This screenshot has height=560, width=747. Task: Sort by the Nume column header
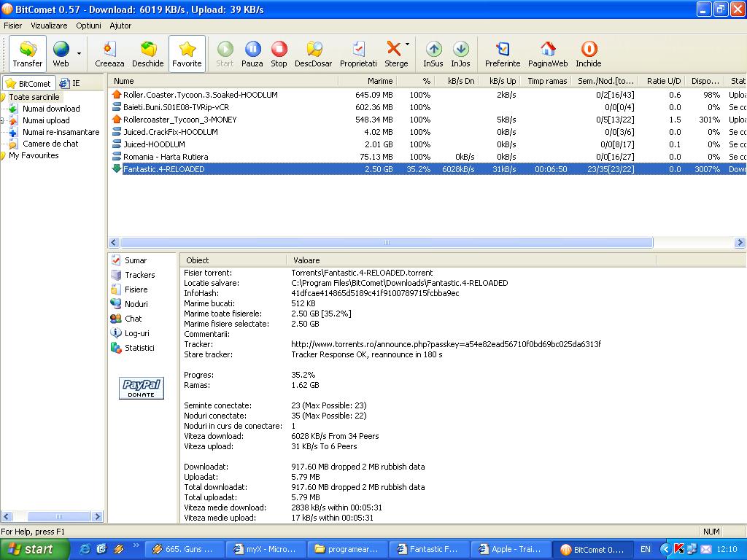(223, 81)
